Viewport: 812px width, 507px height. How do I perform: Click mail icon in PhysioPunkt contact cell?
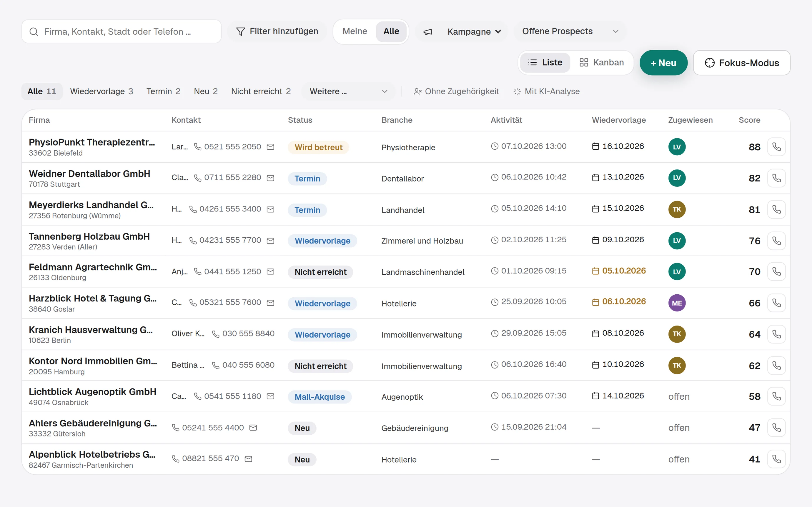(x=270, y=147)
